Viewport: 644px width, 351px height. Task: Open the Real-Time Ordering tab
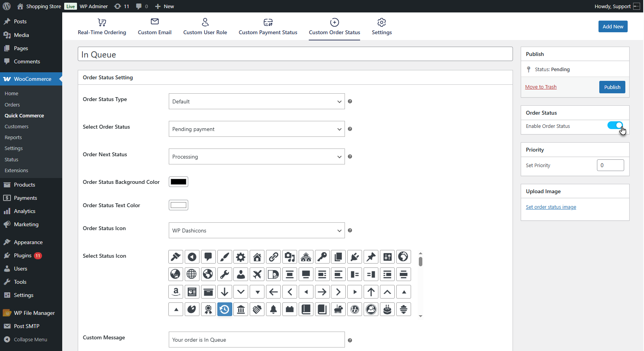click(102, 26)
